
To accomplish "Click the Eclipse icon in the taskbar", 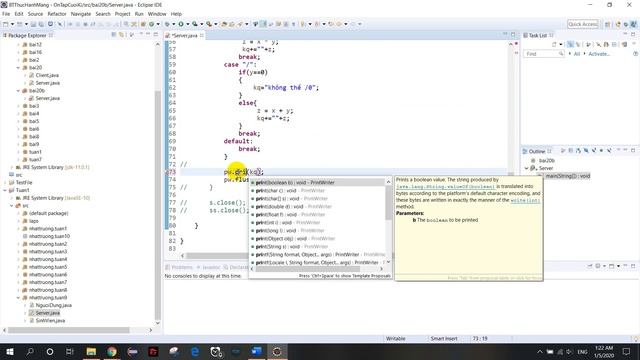I will tap(277, 351).
